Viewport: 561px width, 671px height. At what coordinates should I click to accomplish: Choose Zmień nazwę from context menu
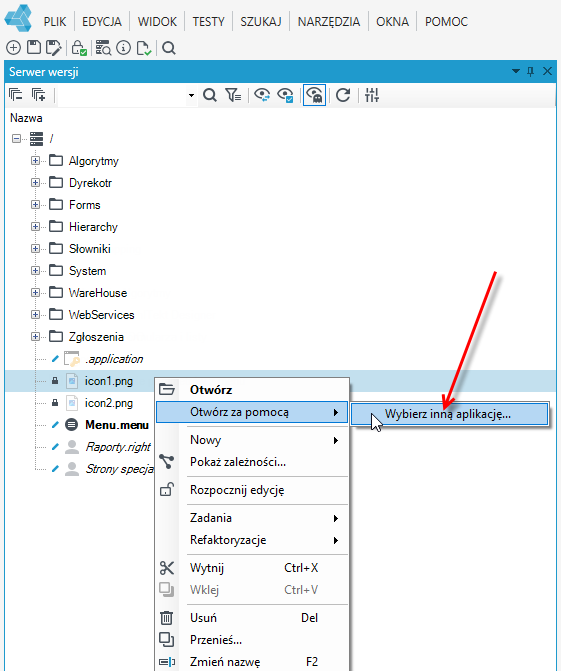coord(252,662)
